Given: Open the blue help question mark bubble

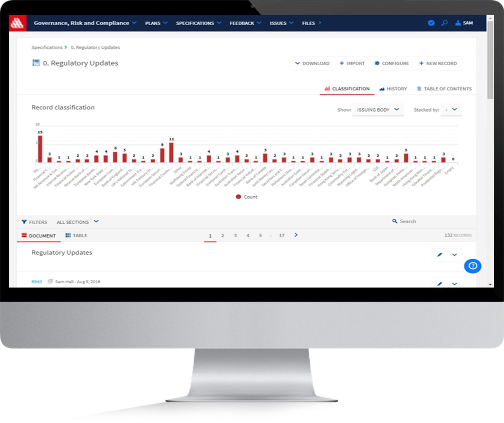Looking at the screenshot, I should tap(472, 266).
